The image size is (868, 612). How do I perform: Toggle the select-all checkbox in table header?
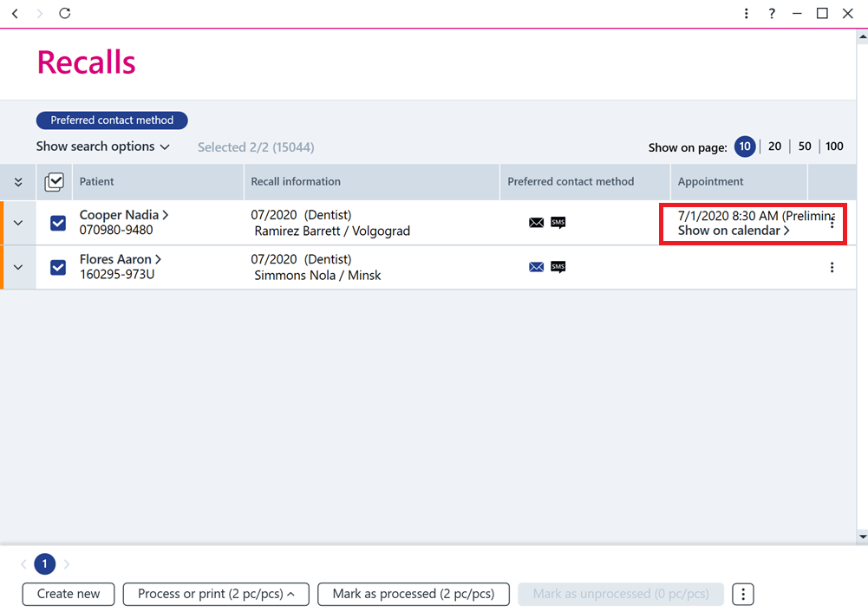[x=55, y=181]
